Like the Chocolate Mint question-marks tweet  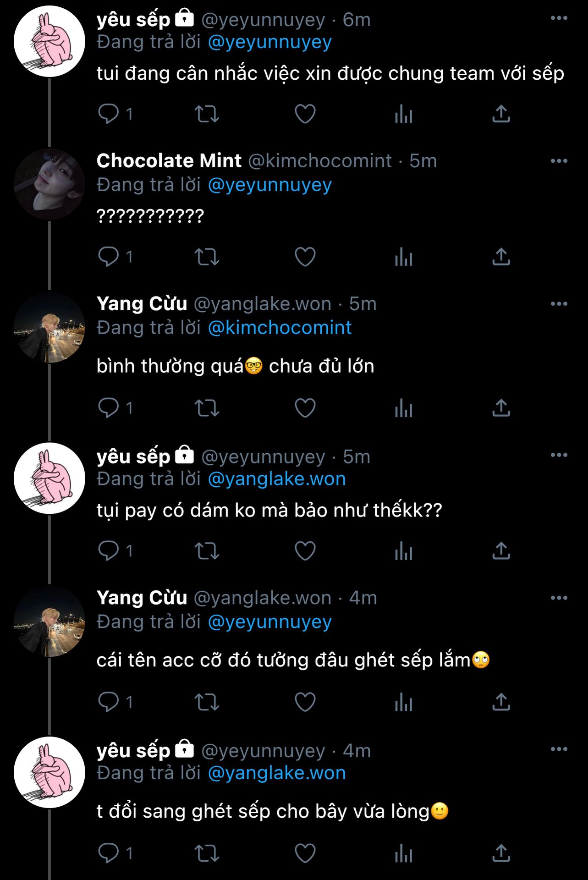(305, 257)
